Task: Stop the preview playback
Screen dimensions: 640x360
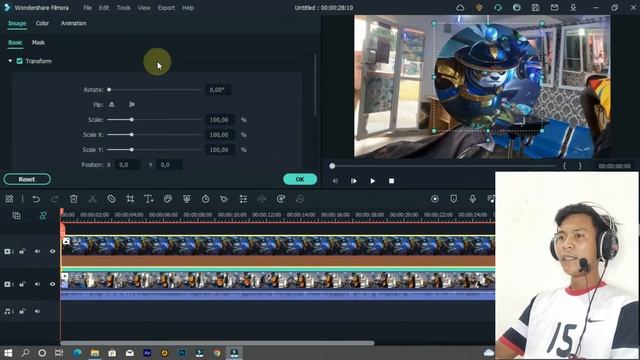Action: click(x=391, y=181)
